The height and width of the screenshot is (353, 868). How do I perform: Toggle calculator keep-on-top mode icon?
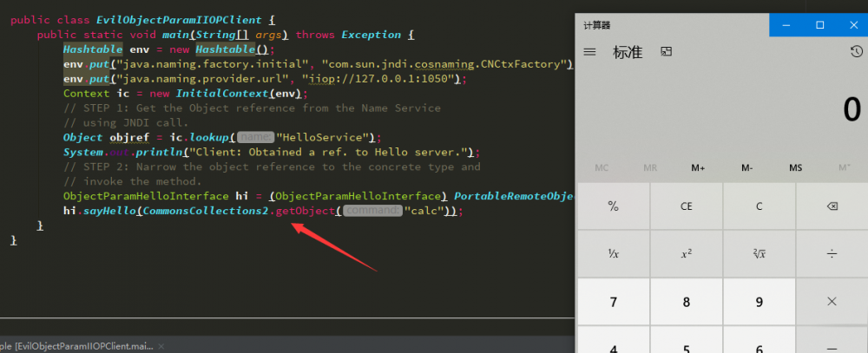point(666,51)
